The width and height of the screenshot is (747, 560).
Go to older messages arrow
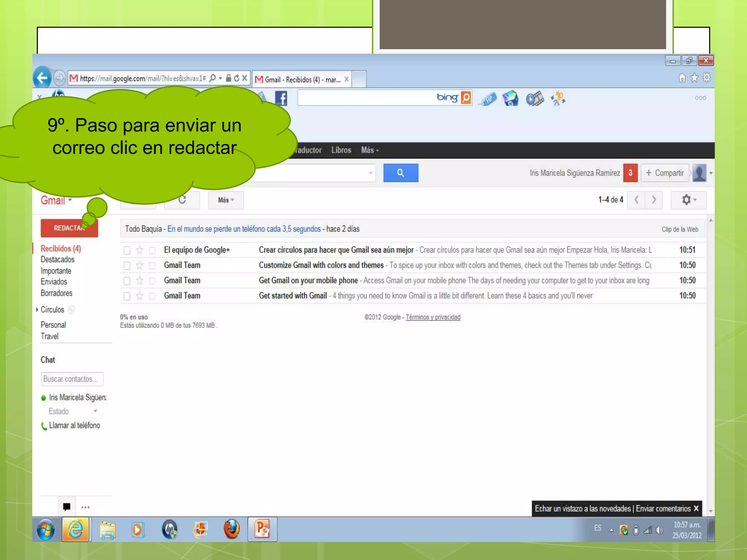click(x=654, y=200)
